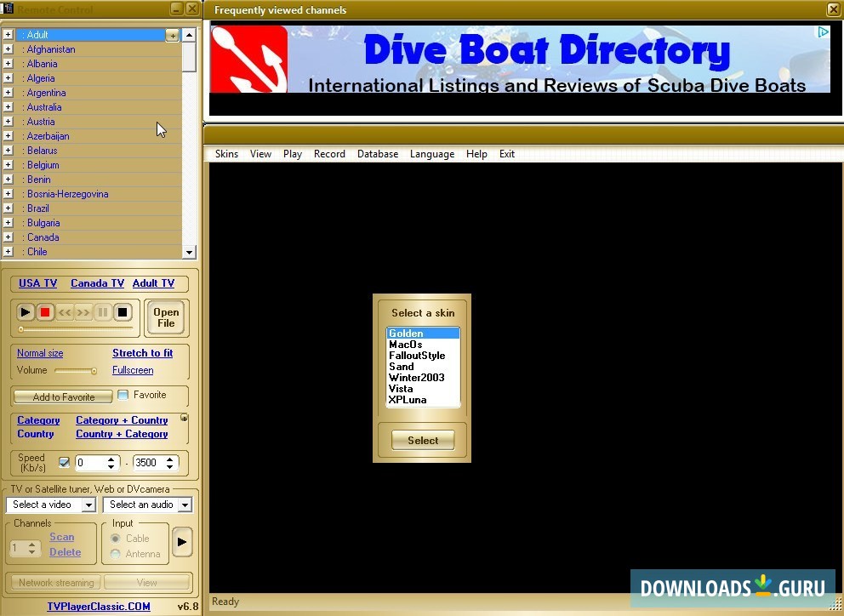Viewport: 844px width, 616px height.
Task: Toggle the Favorite checkbox
Action: (x=123, y=395)
